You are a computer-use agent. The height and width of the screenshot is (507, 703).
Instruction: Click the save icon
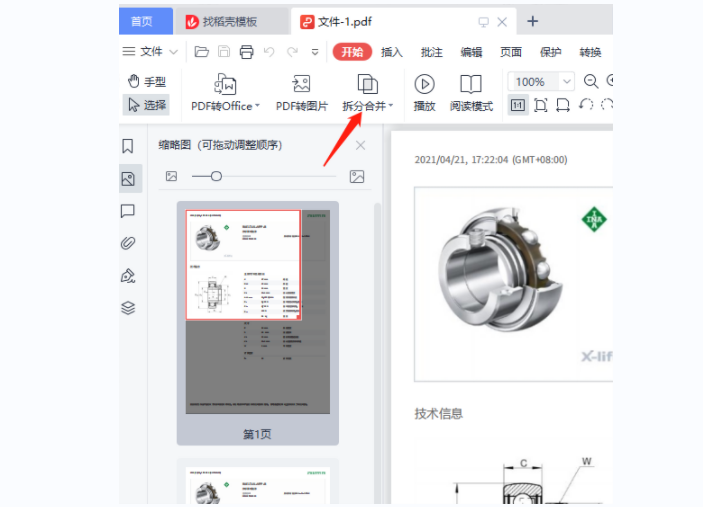click(224, 52)
